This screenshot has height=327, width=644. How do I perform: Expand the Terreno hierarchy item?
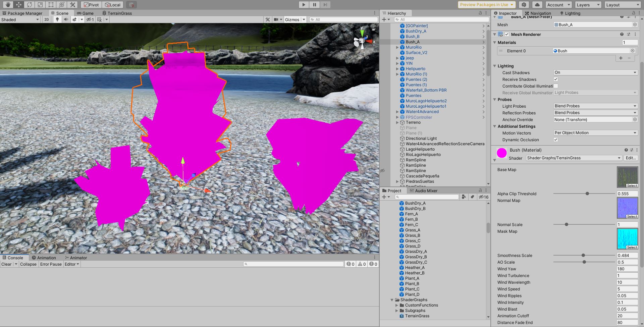coord(397,122)
